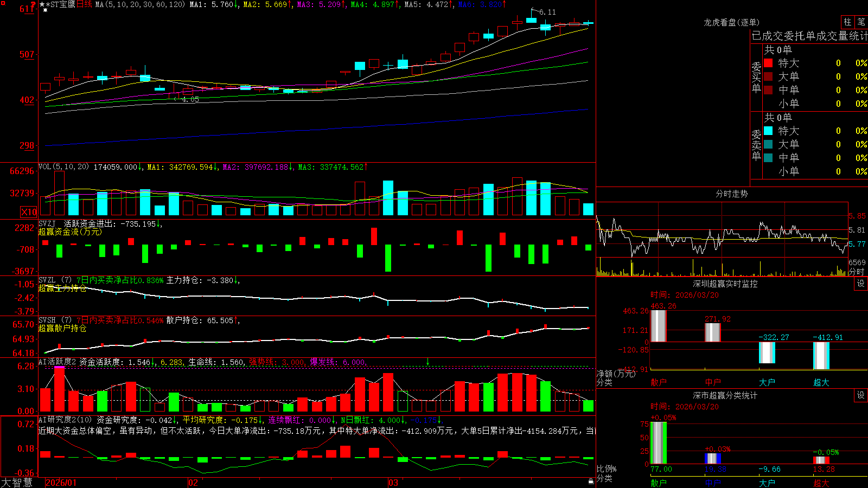The image size is (868, 488).
Task: Click AI活跃度2 indicator label
Action: click(58, 362)
